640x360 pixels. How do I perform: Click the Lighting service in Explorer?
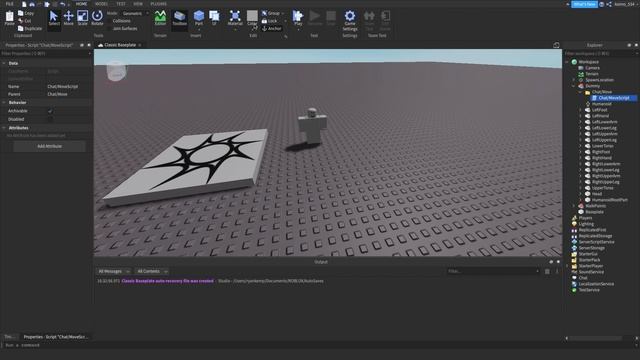click(586, 224)
